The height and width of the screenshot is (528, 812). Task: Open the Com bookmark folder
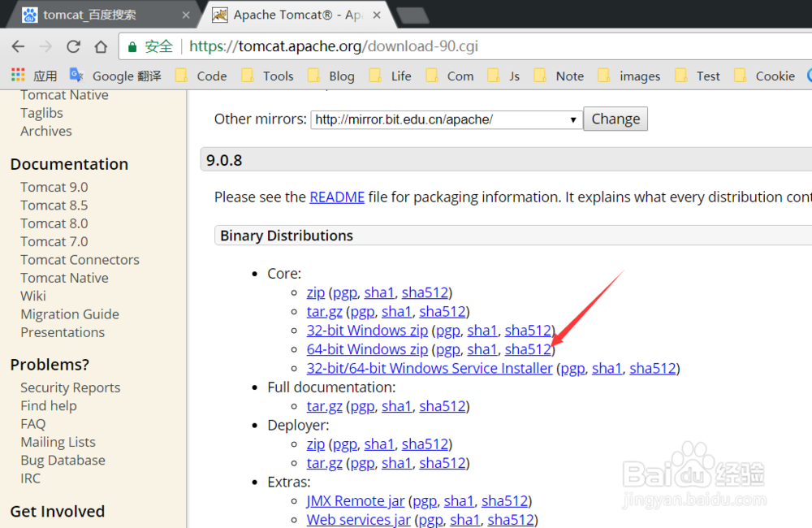point(450,76)
